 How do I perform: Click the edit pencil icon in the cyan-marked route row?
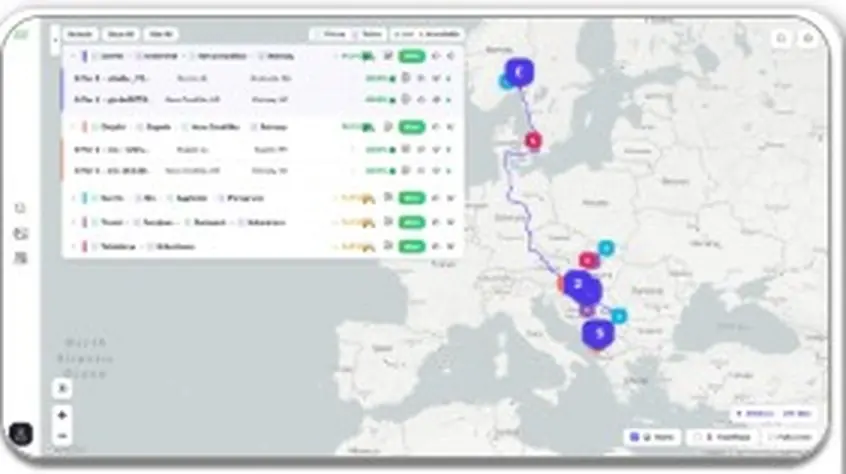tap(436, 198)
